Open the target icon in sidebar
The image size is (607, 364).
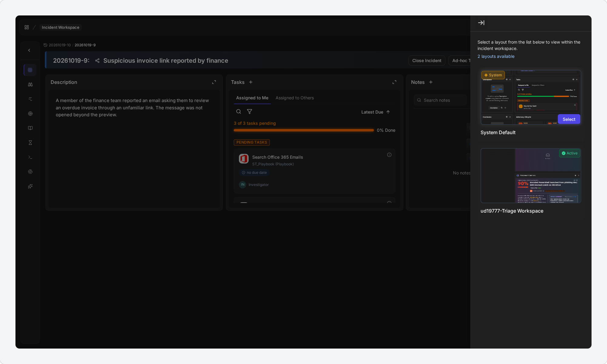pyautogui.click(x=30, y=114)
